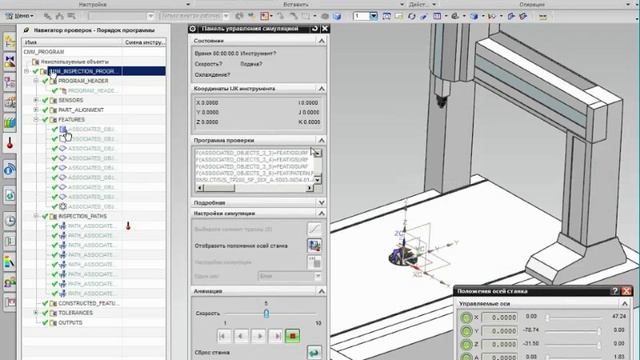This screenshot has height=360, width=640.
Task: Click the Y axis value field
Action: [x=500, y=331]
